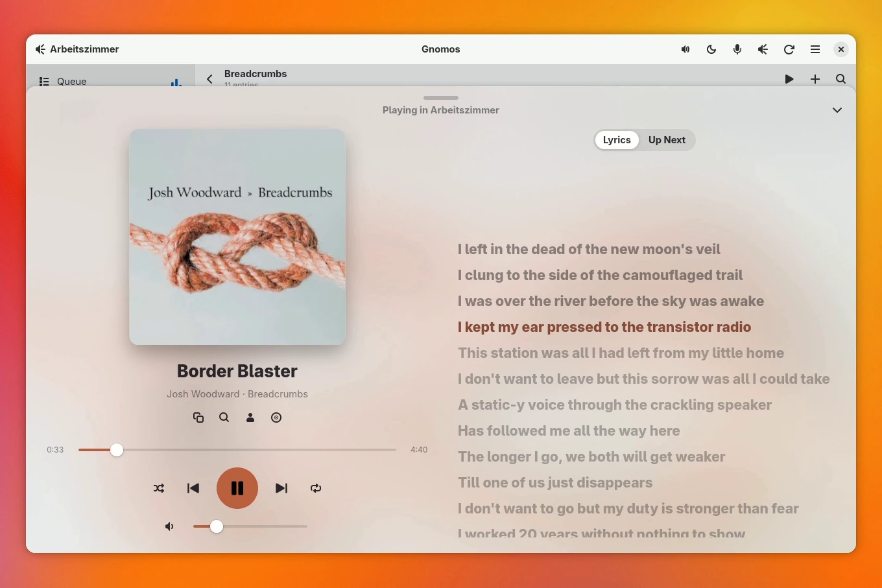Screen dimensions: 882x588
Task: Close the Gnomos window
Action: pyautogui.click(x=841, y=49)
